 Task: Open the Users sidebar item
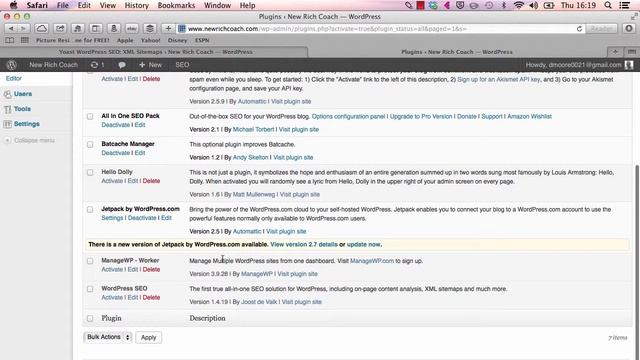(x=23, y=94)
